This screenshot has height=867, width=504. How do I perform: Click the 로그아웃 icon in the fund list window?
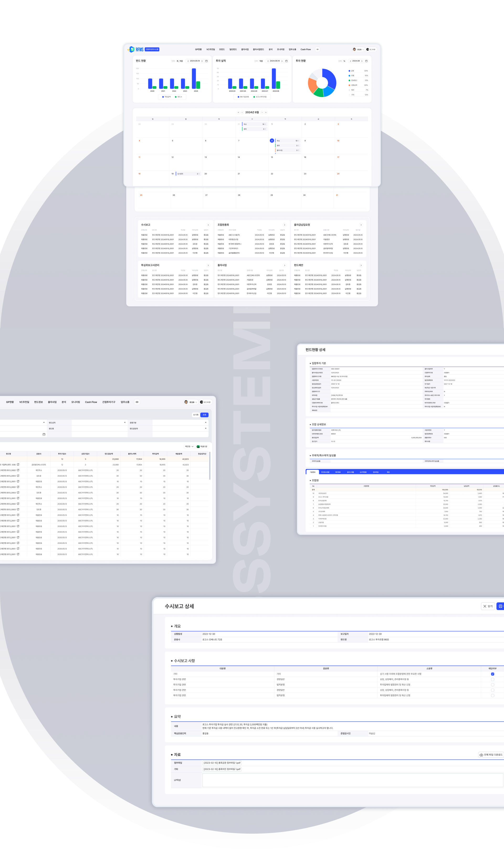coord(202,402)
